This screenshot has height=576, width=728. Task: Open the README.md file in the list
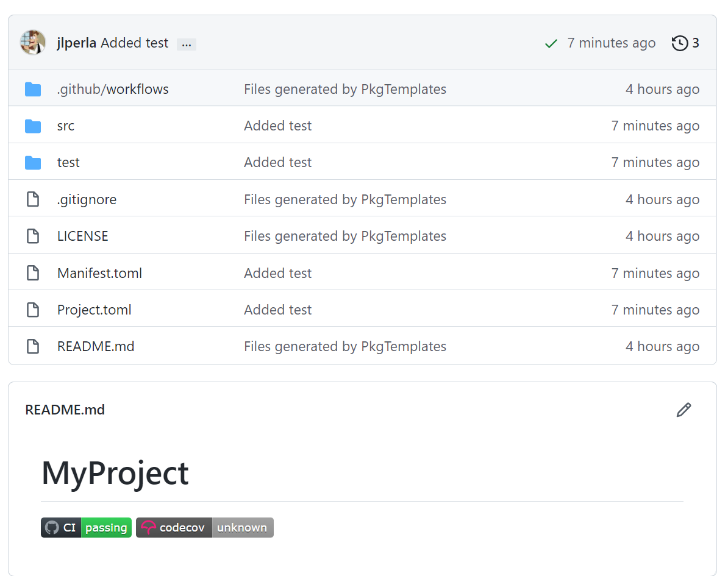click(x=96, y=346)
